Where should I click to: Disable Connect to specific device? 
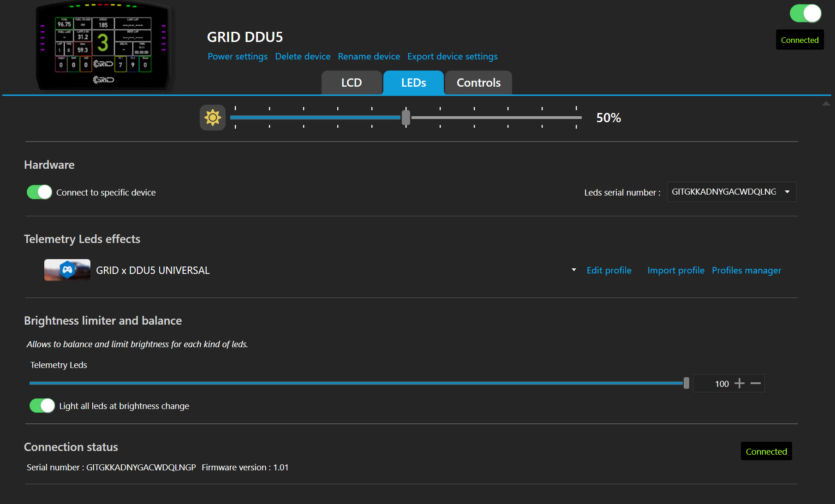click(39, 192)
